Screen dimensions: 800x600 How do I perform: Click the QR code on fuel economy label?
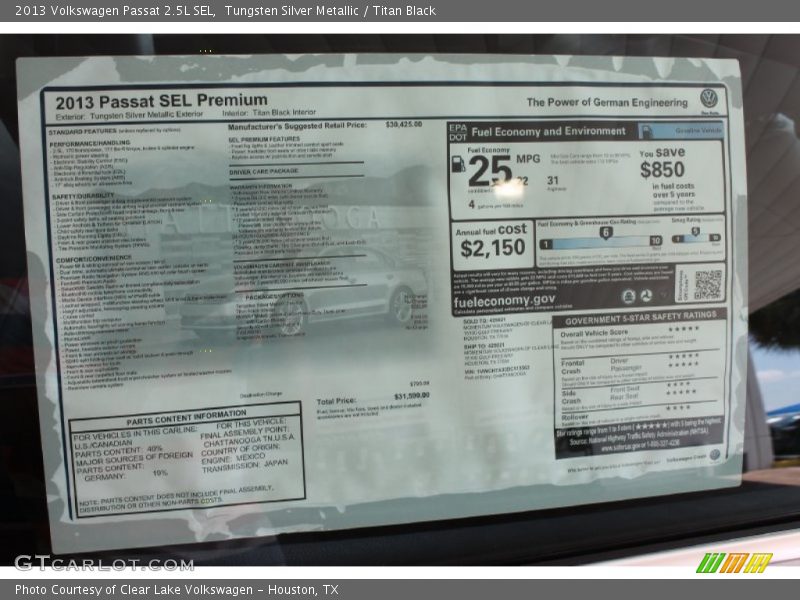pyautogui.click(x=709, y=284)
